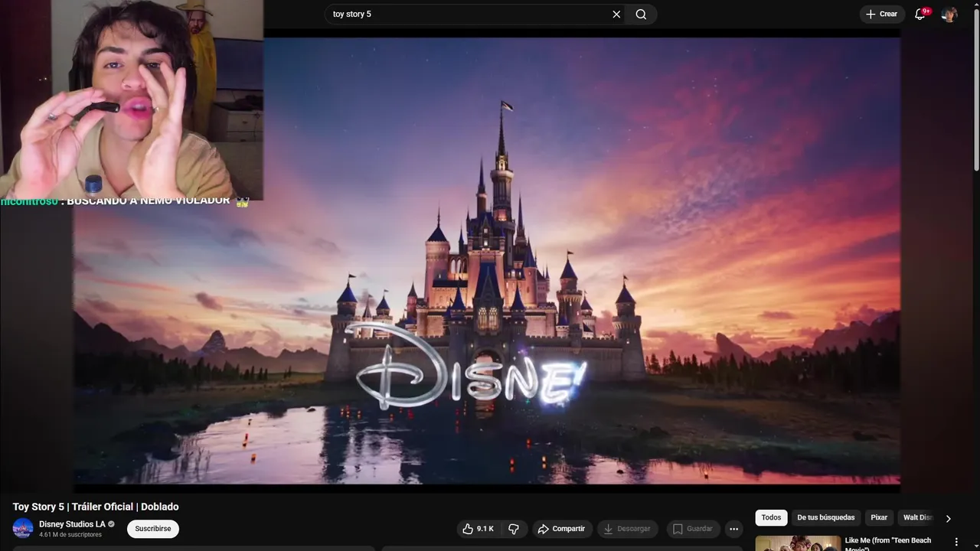980x551 pixels.
Task: Dislike the video with thumbs-down icon
Action: coord(514,529)
